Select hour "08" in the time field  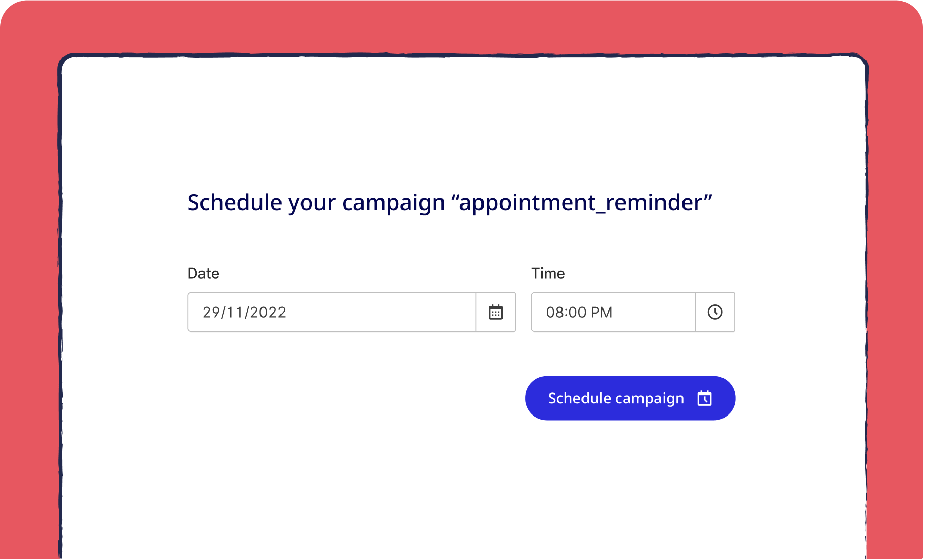click(554, 312)
